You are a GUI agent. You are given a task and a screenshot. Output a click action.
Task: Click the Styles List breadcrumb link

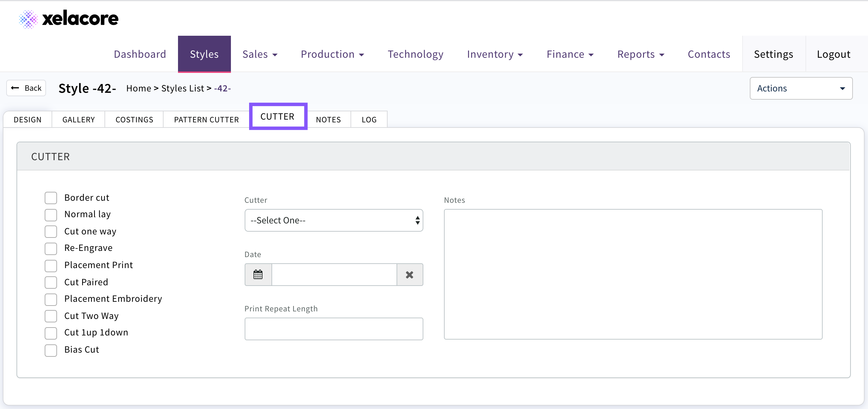(182, 88)
